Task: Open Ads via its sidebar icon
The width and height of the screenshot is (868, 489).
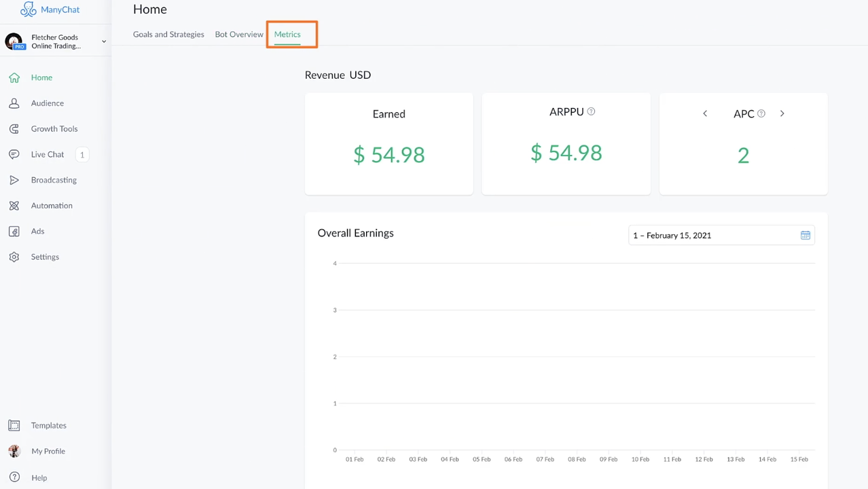Action: coord(14,232)
